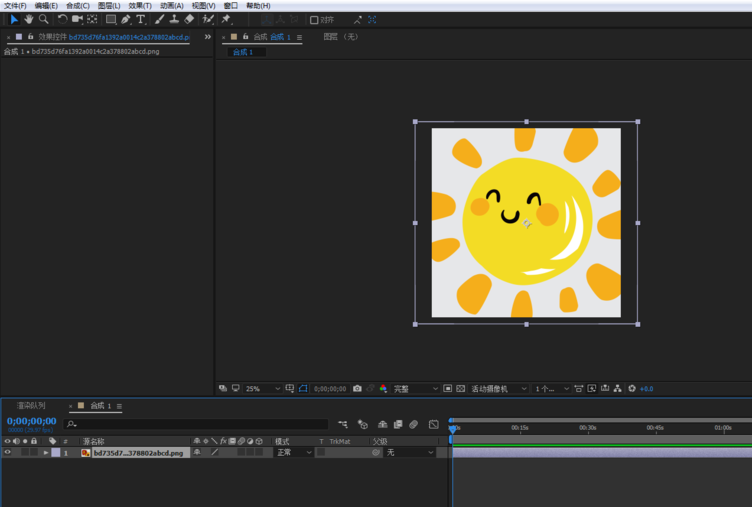Select the Eraser tool

189,19
